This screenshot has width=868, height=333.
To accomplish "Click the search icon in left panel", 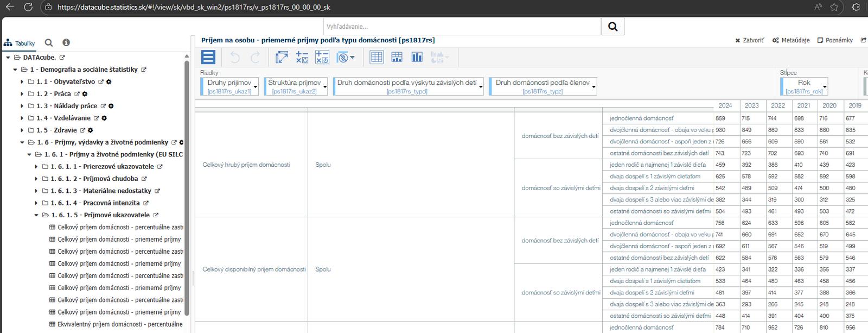I will [49, 43].
